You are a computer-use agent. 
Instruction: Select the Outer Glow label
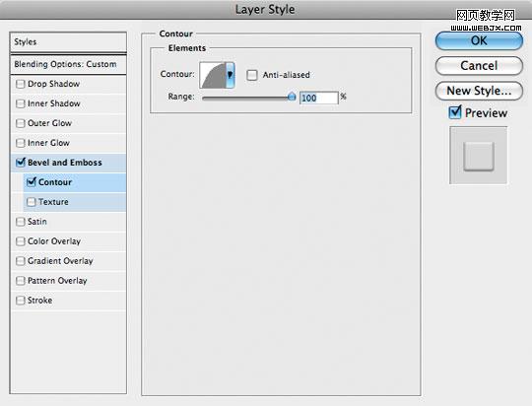(x=49, y=123)
